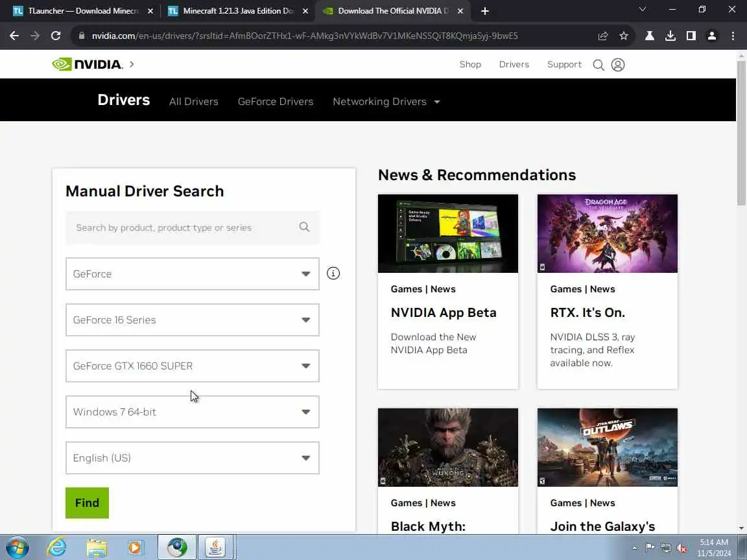This screenshot has width=747, height=560.
Task: Bookmark this page with the star icon
Action: coord(624,36)
